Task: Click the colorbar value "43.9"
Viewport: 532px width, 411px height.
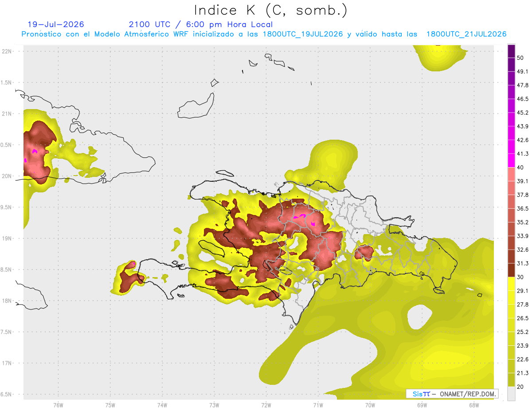Action: 522,126
